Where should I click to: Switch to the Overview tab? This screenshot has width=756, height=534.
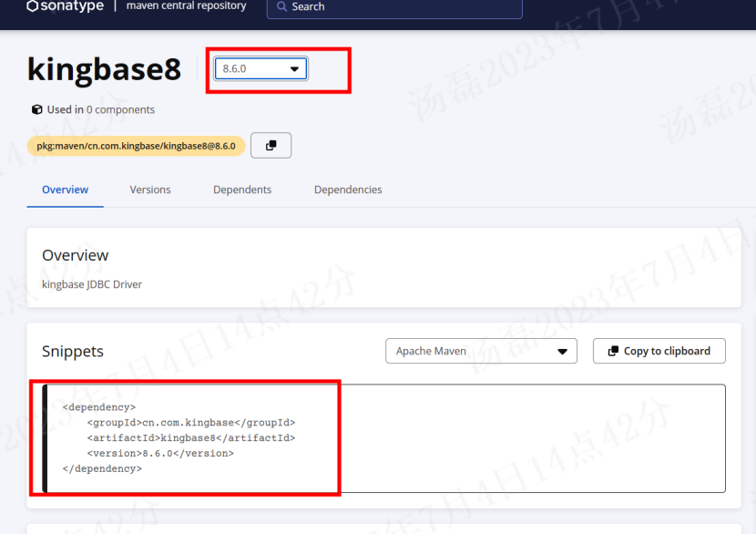pos(65,190)
